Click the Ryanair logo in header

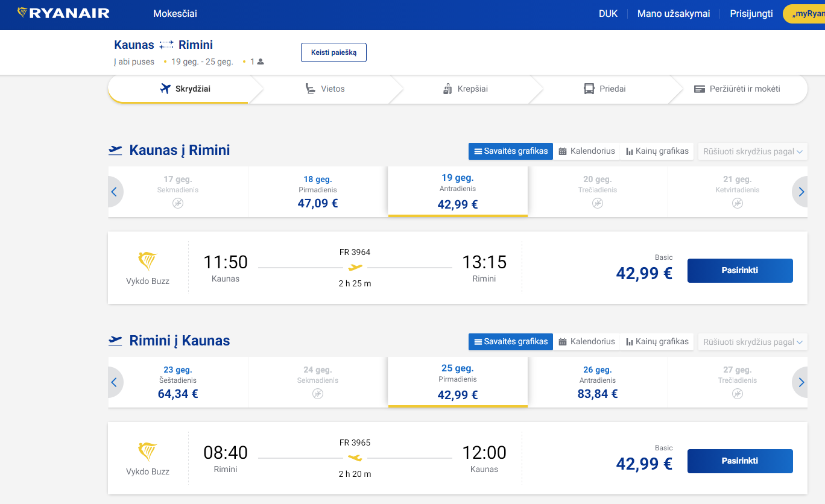click(63, 13)
